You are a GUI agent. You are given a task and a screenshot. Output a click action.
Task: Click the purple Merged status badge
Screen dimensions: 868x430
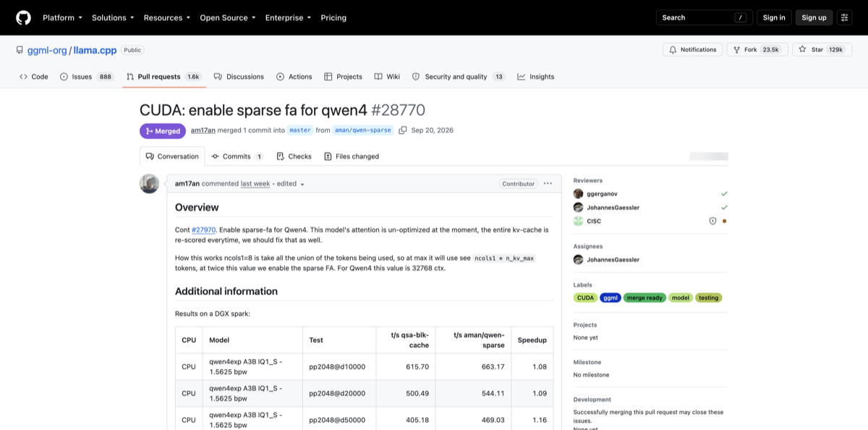163,131
